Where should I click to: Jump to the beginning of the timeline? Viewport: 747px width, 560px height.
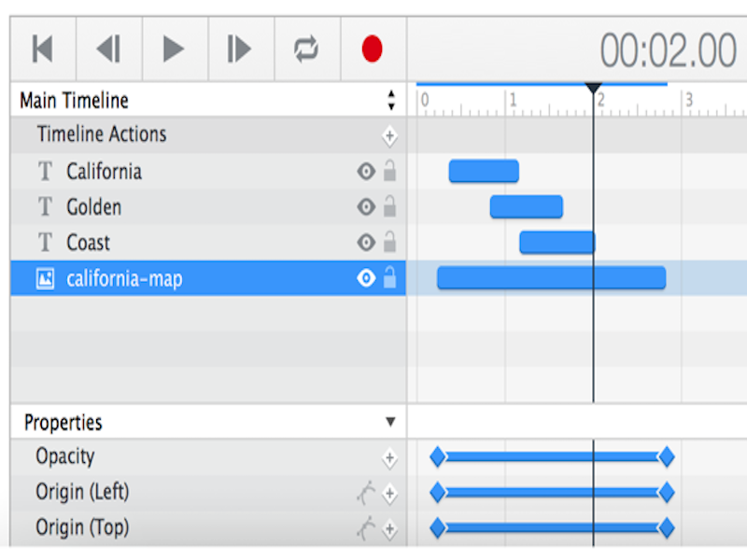pyautogui.click(x=43, y=49)
